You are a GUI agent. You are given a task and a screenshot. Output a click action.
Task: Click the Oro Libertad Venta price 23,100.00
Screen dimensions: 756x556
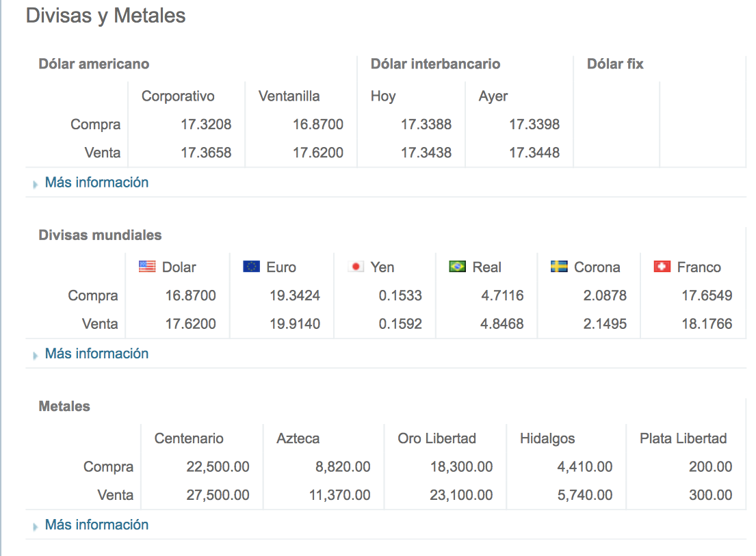coord(461,495)
